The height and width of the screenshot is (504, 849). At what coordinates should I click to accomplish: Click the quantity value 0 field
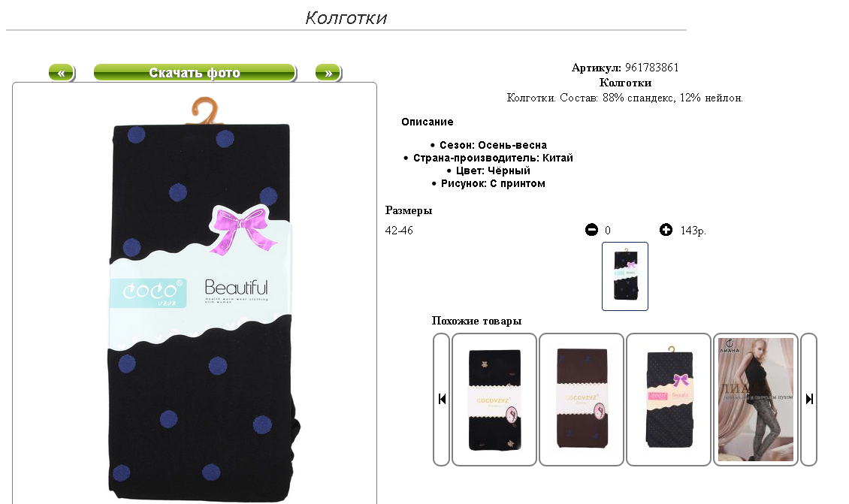tap(608, 231)
